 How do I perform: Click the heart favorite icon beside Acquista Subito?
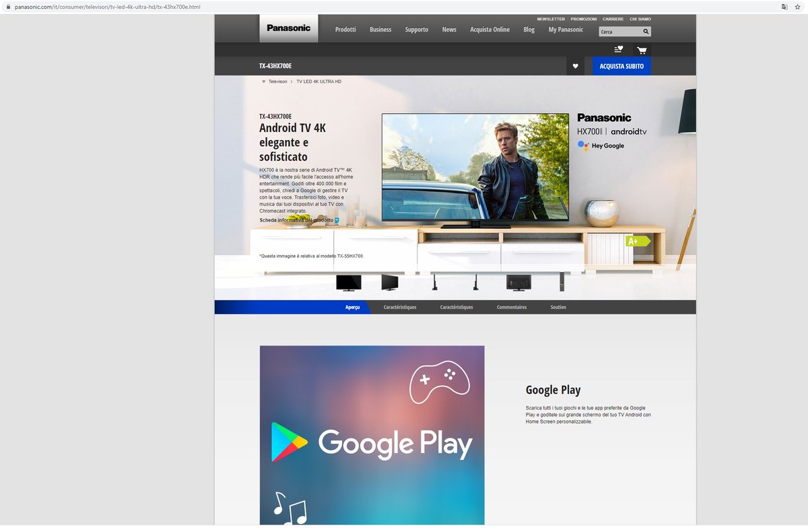[x=575, y=66]
